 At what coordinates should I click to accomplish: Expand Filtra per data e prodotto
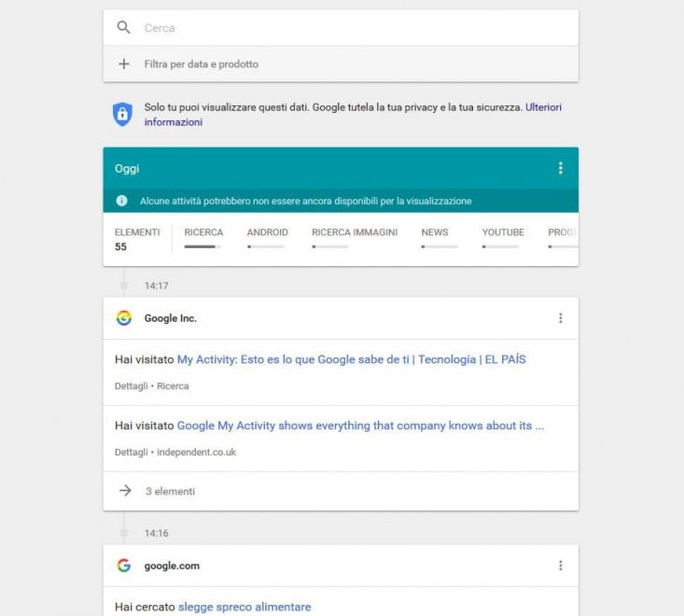[x=341, y=64]
